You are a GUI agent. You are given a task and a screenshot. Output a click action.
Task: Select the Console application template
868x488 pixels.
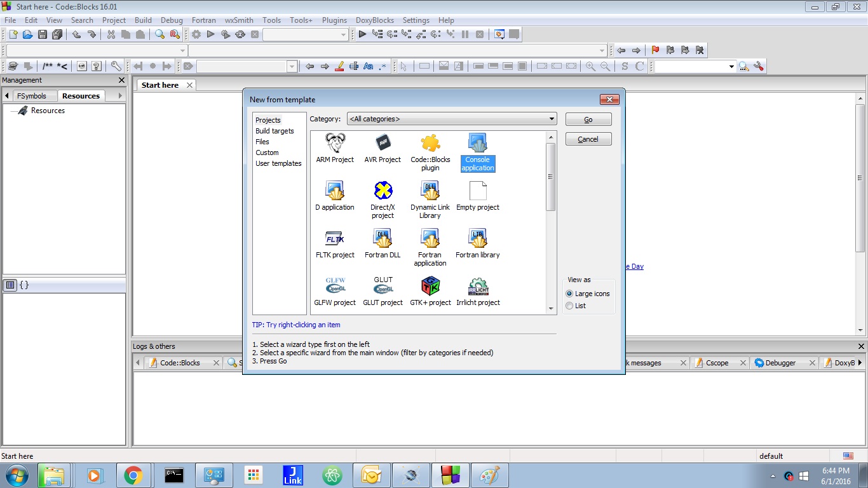[477, 151]
